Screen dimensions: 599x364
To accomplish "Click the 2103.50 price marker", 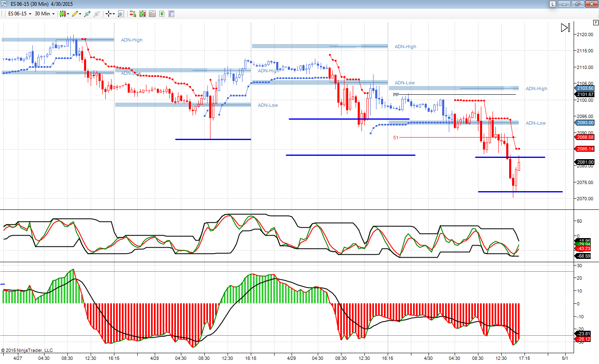I will click(585, 88).
